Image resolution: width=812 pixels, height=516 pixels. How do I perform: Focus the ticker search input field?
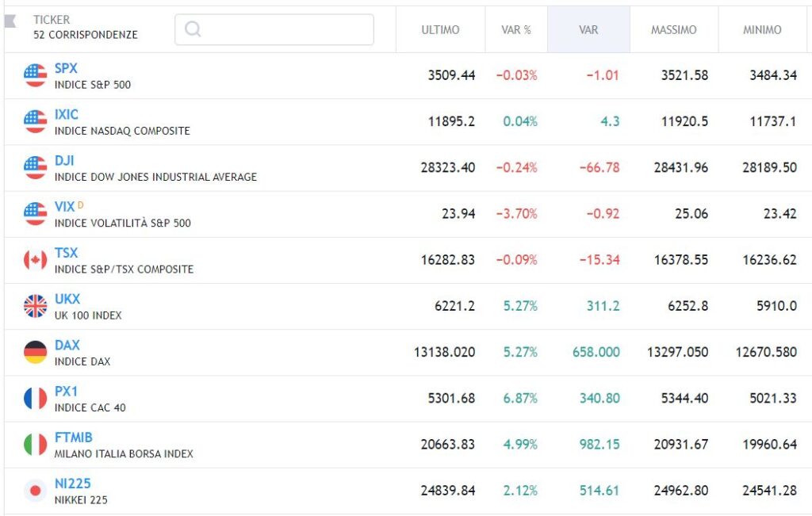(274, 29)
